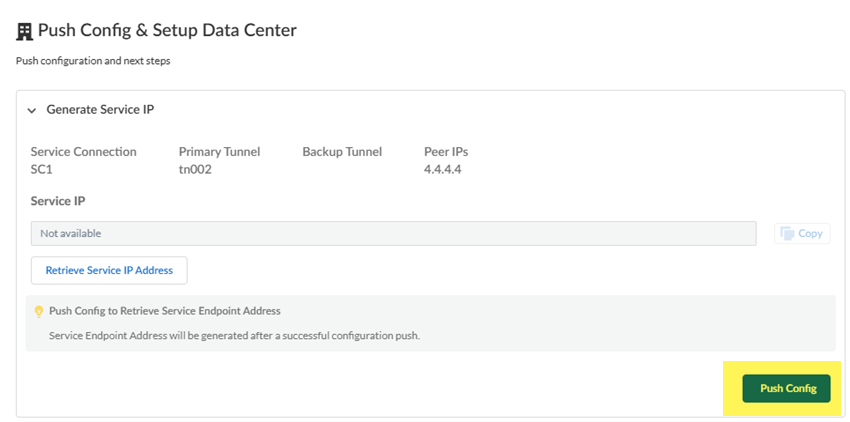This screenshot has height=422, width=850.
Task: Click the Not available Service IP field
Action: click(393, 233)
